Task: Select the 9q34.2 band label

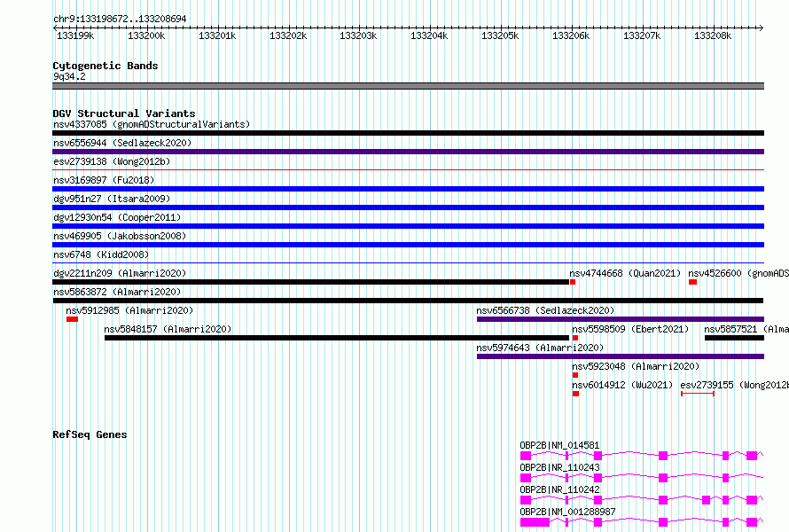Action: click(69, 76)
